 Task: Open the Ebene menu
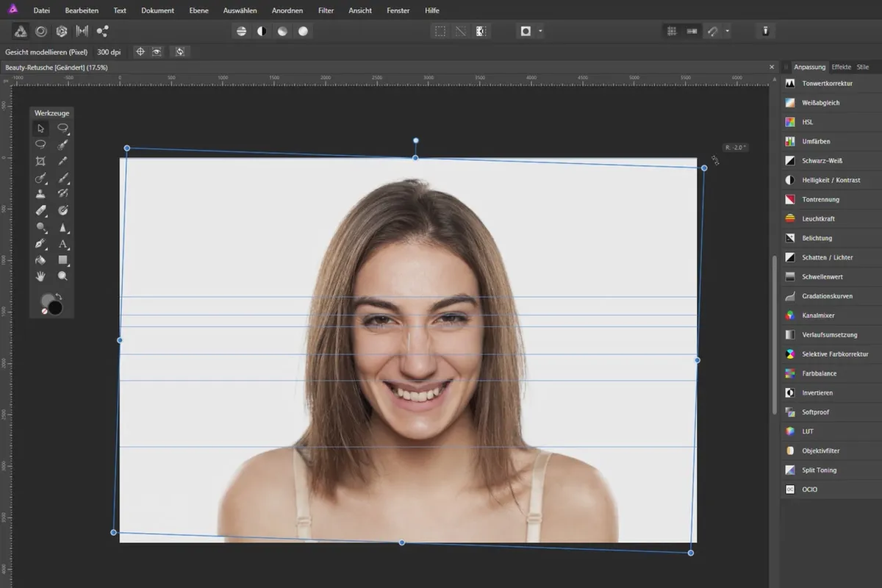click(198, 10)
